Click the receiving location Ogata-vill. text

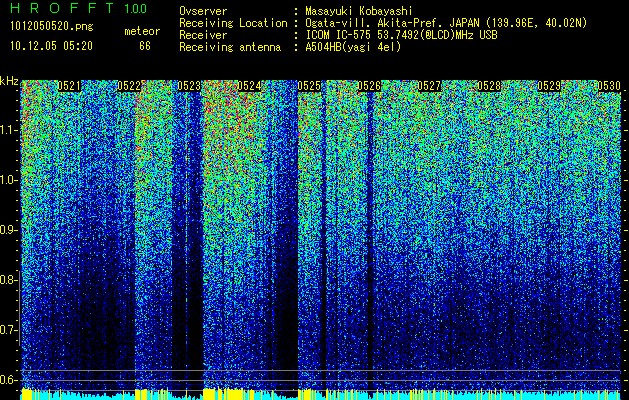[x=446, y=23]
